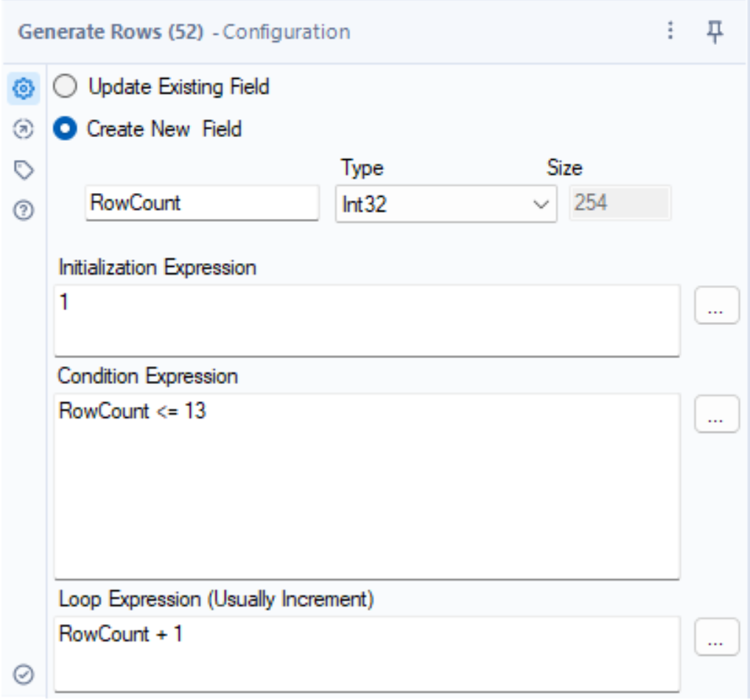This screenshot has width=750, height=700.
Task: Click the Loop Expression text area
Action: (x=367, y=653)
